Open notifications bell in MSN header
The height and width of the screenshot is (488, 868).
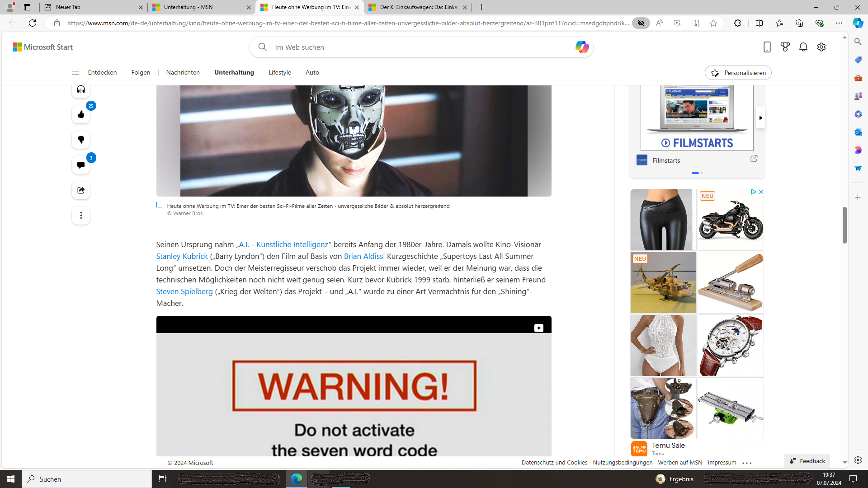click(x=803, y=47)
